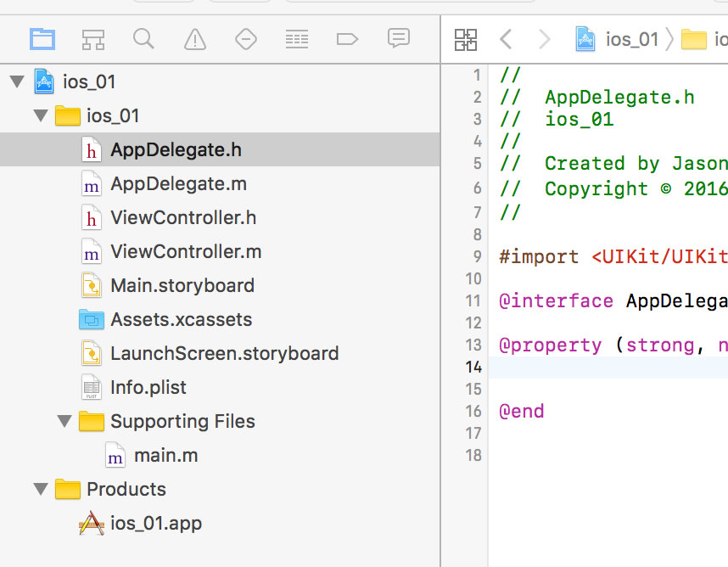728x567 pixels.
Task: Click the @property keyword in the code
Action: (x=550, y=345)
